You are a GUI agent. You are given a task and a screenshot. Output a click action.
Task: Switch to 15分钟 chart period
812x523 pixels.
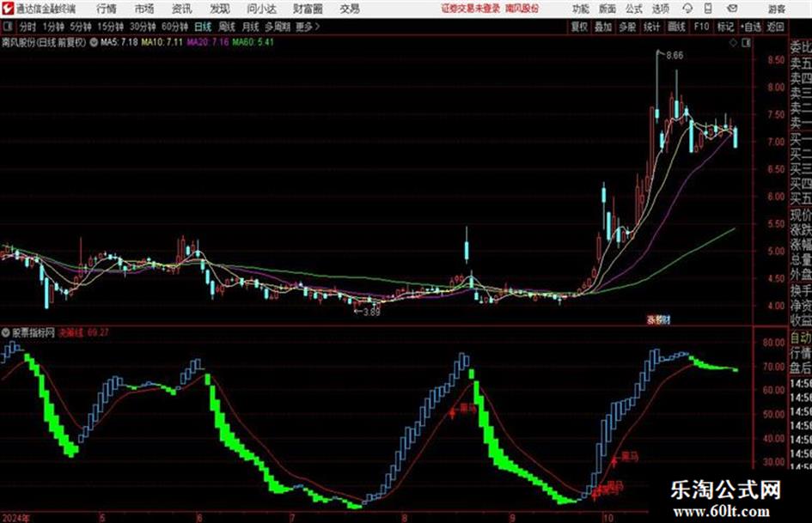[x=111, y=27]
